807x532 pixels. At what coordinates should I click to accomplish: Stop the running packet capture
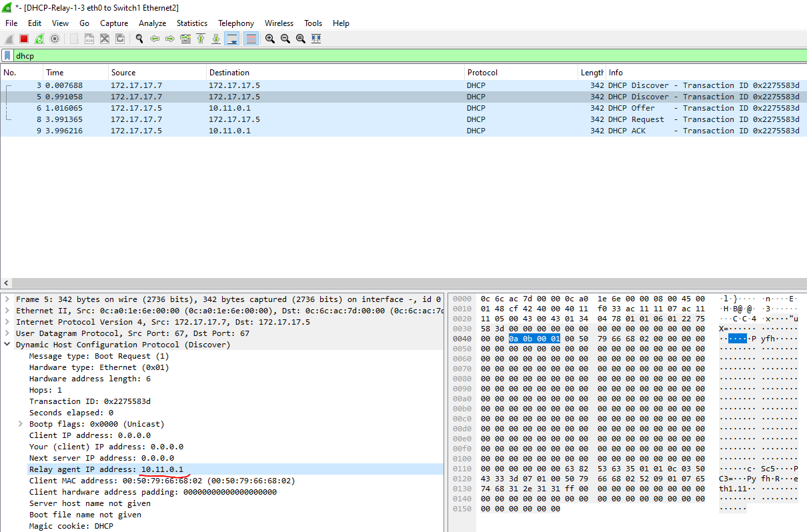coord(24,39)
